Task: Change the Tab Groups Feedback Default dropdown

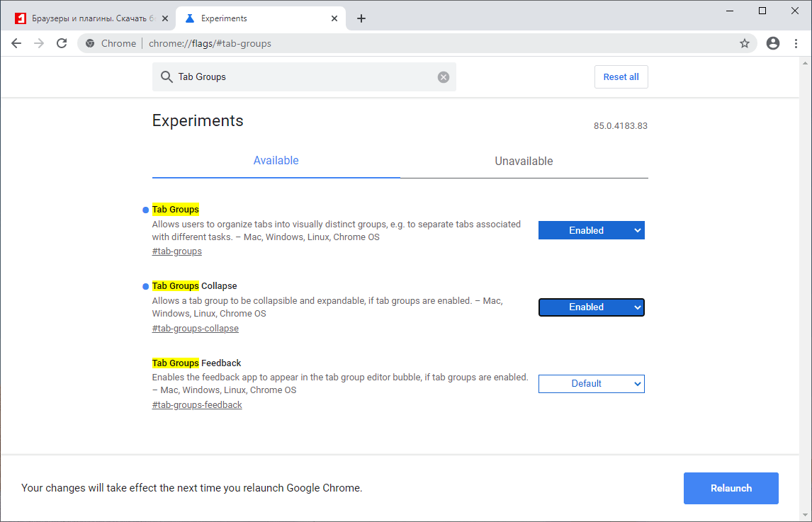Action: pos(591,383)
